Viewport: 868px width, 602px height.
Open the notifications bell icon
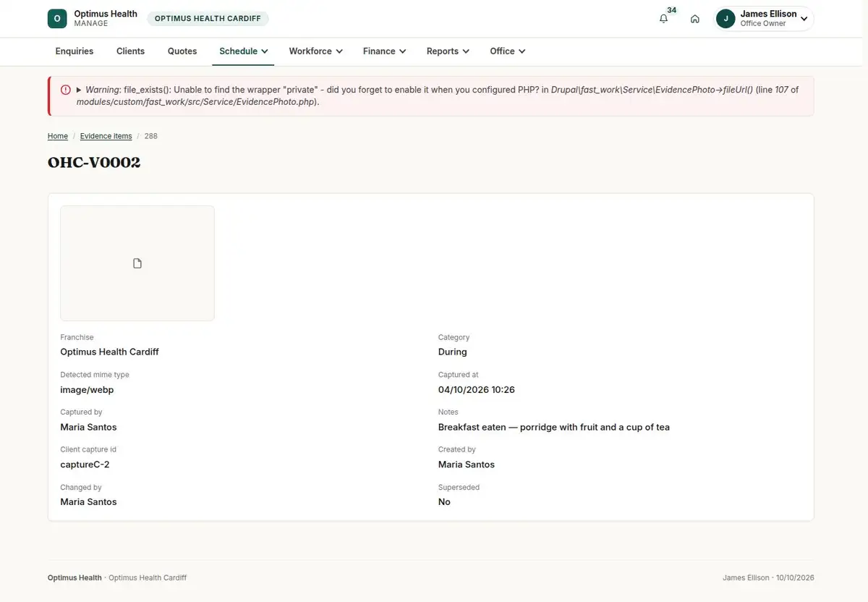click(x=663, y=19)
